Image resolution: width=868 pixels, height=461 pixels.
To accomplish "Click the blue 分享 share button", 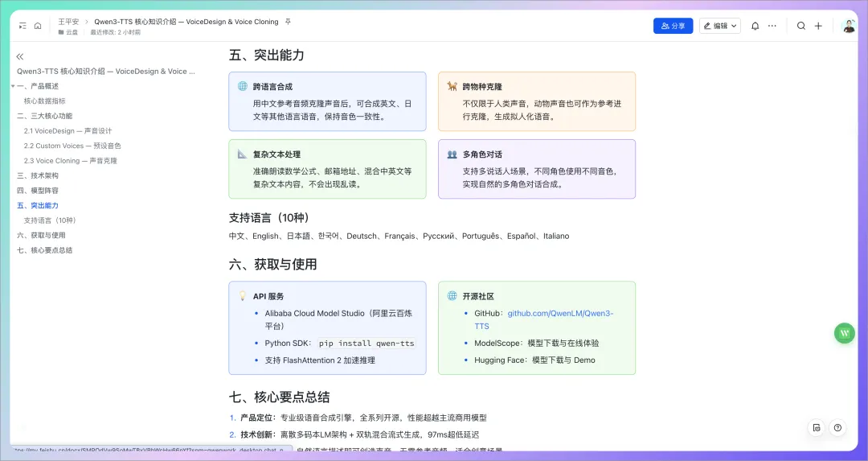I will [x=674, y=26].
